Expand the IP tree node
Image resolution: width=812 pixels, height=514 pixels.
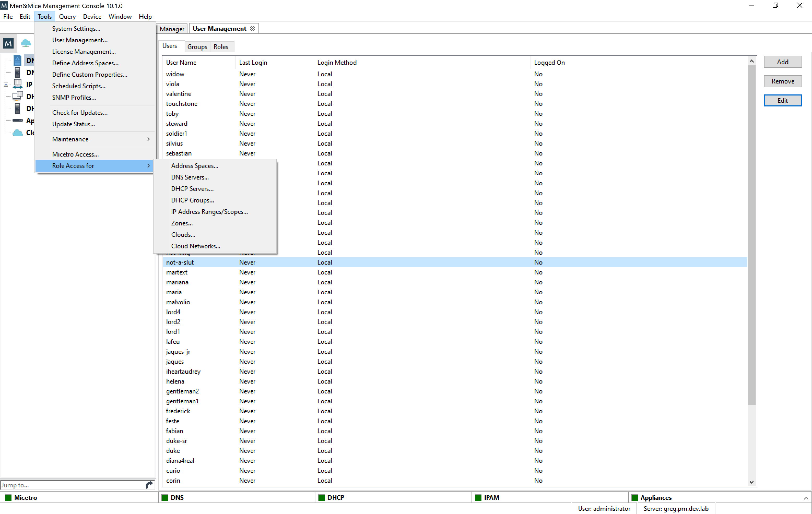[6, 84]
